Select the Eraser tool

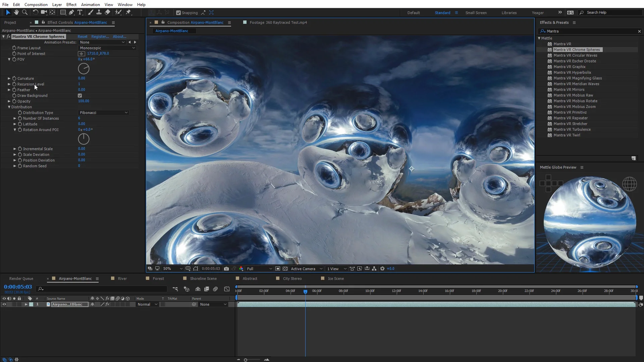[107, 12]
